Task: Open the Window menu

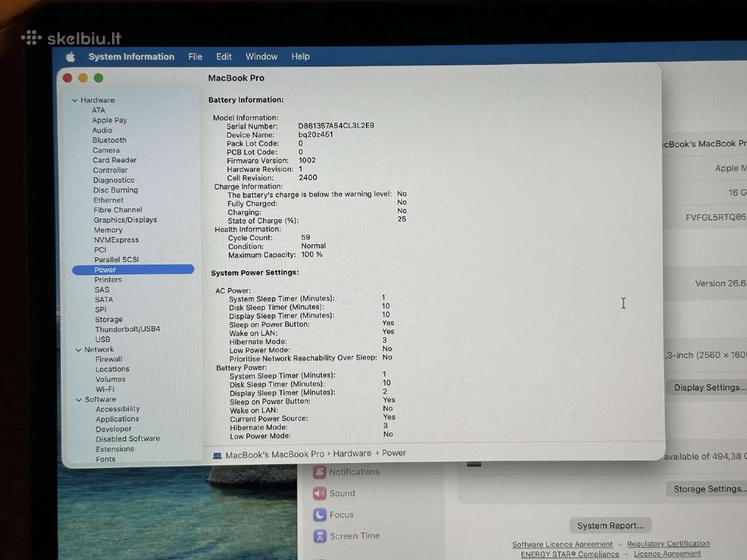Action: pyautogui.click(x=261, y=57)
